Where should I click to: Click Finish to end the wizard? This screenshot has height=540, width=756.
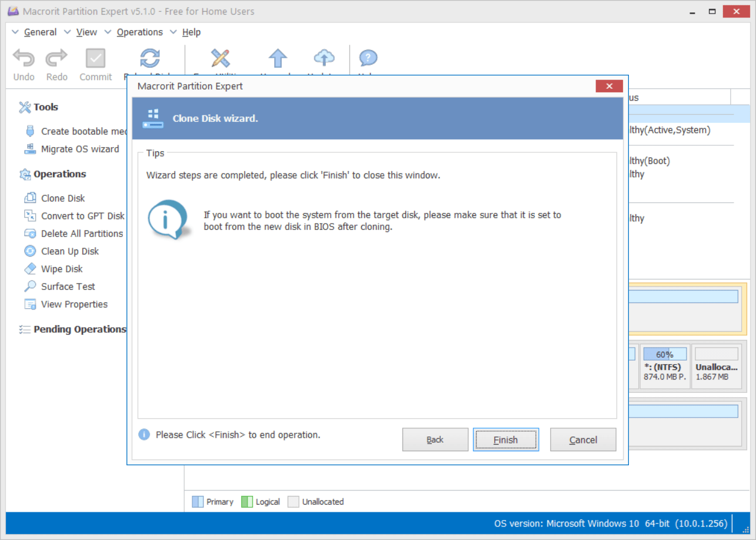506,439
